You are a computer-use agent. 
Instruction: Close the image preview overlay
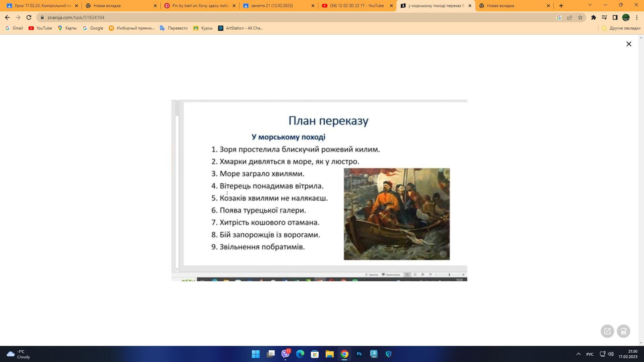tap(629, 44)
